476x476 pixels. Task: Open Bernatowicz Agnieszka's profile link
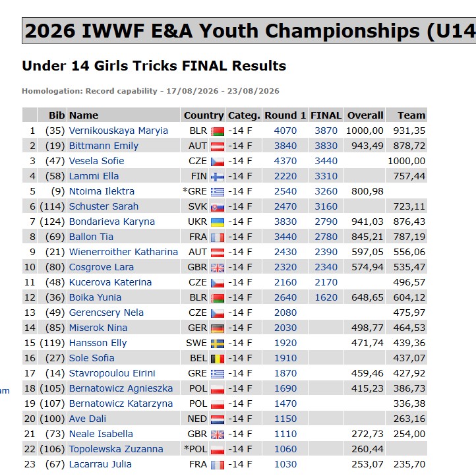[121, 388]
